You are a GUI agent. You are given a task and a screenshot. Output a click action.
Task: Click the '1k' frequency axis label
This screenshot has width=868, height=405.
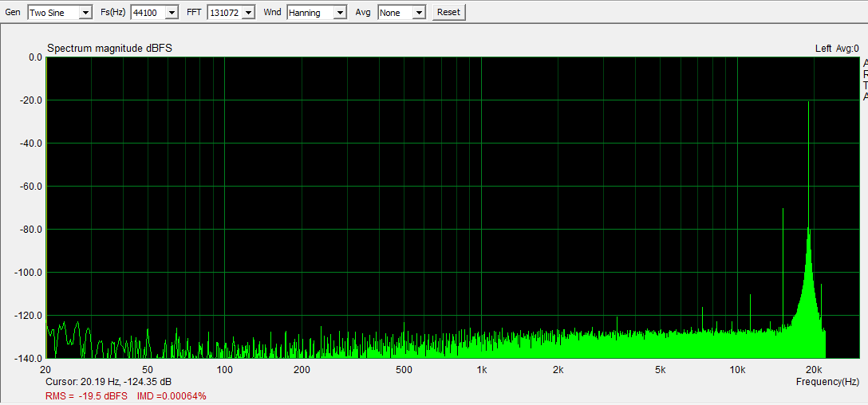click(482, 370)
